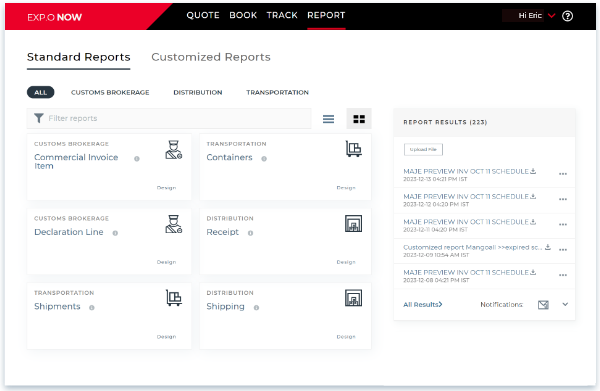Click the Filter reports input field
The width and height of the screenshot is (600, 391).
[169, 119]
